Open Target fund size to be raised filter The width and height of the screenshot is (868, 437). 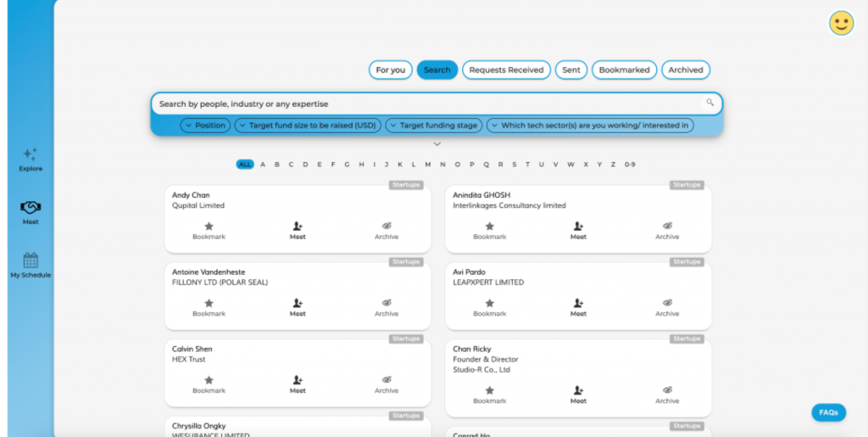point(308,126)
